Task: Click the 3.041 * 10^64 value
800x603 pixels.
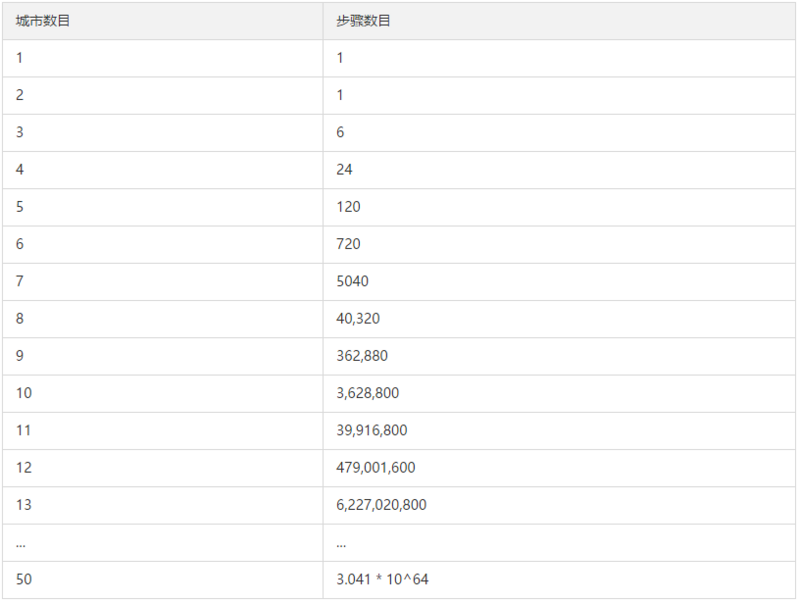Action: pos(383,579)
